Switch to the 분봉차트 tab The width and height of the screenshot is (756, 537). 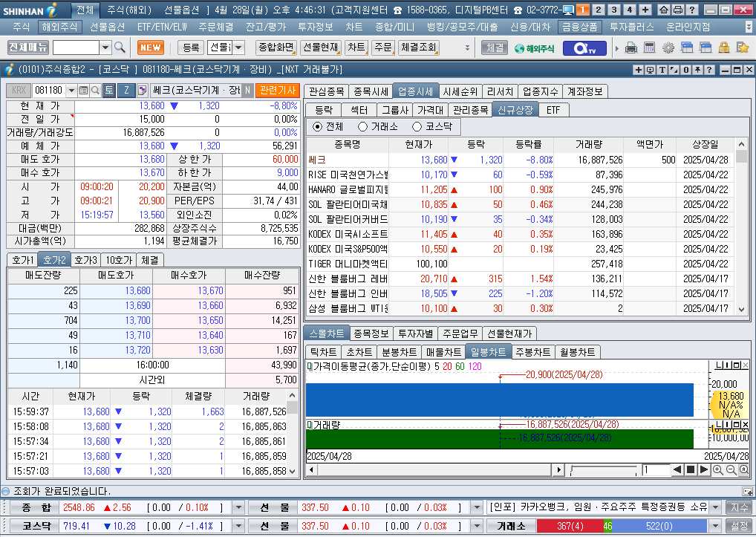[x=399, y=352]
